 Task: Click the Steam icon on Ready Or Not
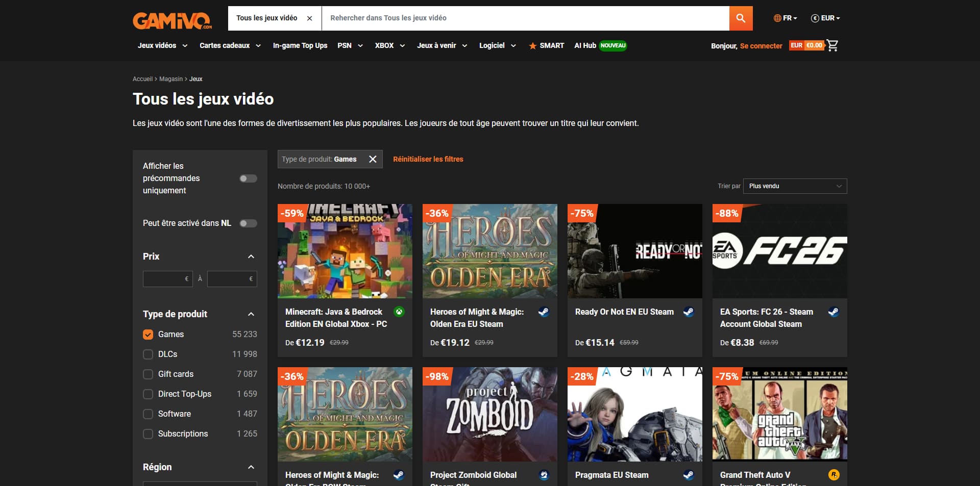coord(689,312)
